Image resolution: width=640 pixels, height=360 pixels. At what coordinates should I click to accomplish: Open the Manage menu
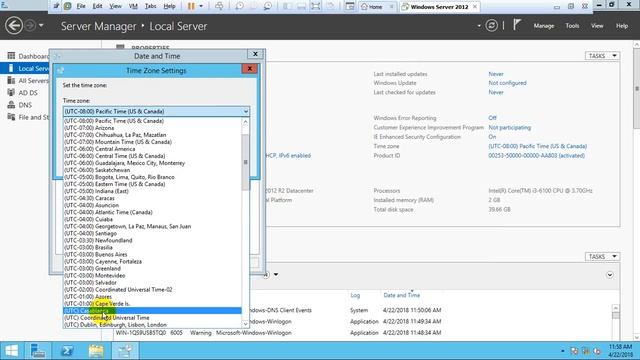544,26
